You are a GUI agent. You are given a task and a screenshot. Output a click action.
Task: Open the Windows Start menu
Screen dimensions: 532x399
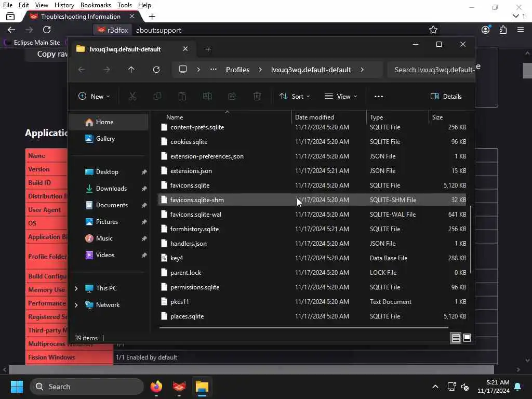17,387
